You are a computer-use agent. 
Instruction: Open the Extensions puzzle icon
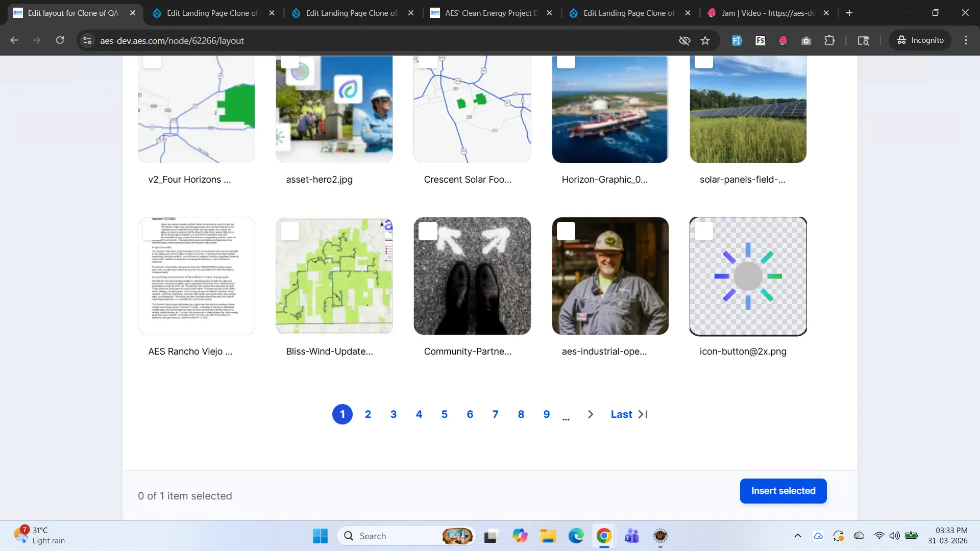tap(829, 40)
